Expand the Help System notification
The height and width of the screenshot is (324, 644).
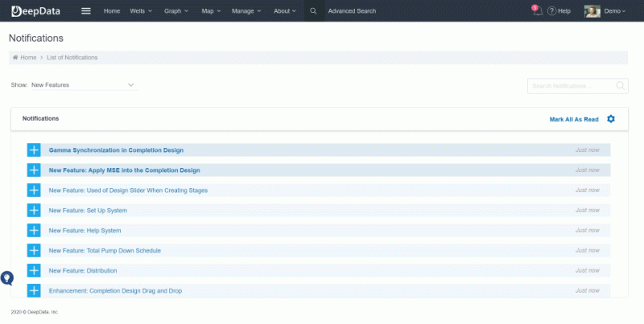tap(34, 231)
